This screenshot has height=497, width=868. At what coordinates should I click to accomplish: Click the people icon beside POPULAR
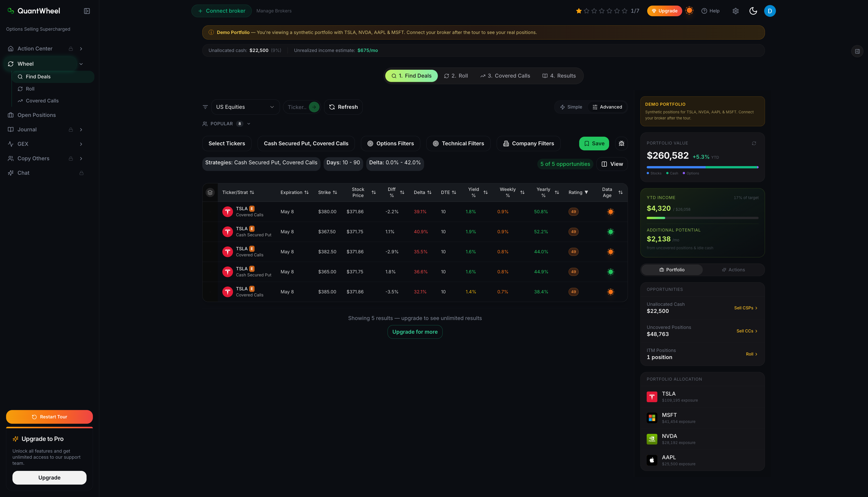[205, 124]
